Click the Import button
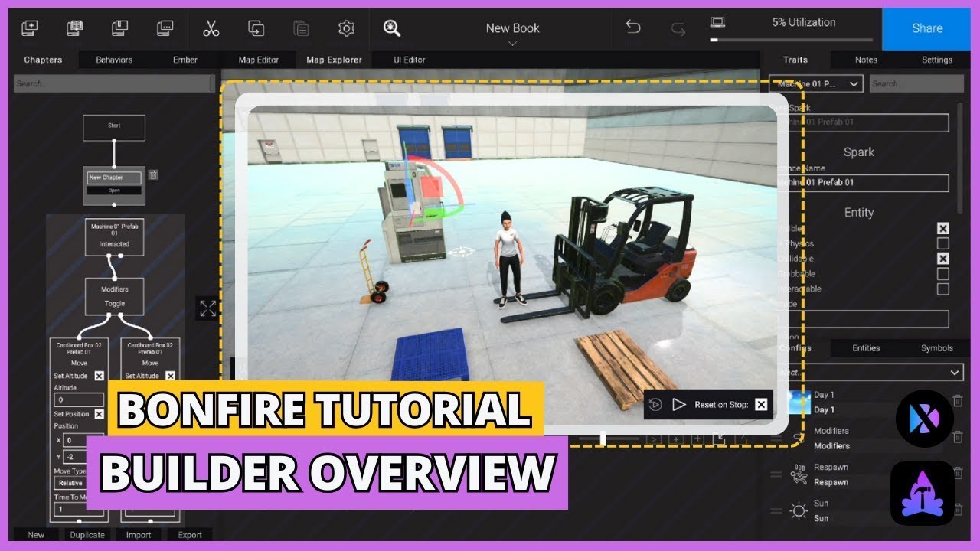 click(139, 535)
